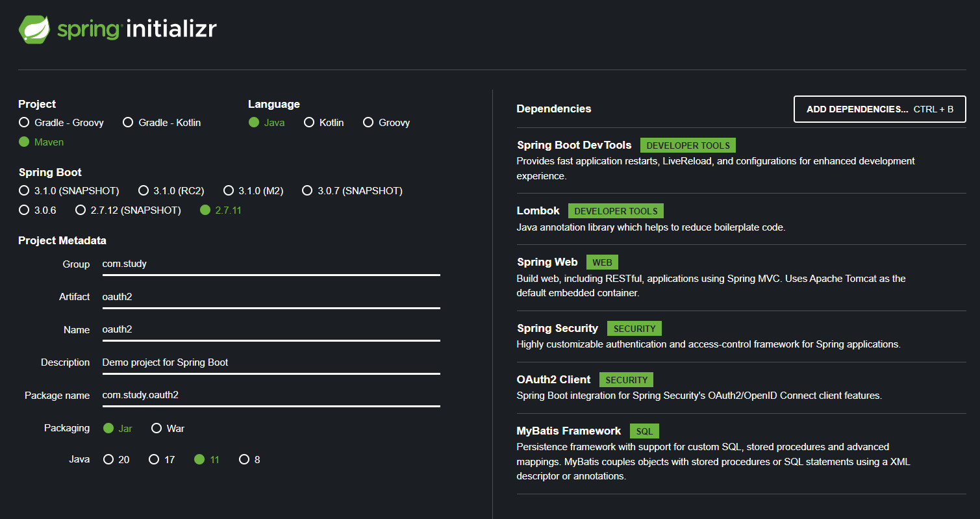The width and height of the screenshot is (980, 519).
Task: Click DEVELOPER TOOLS tag beside Lombok
Action: (616, 210)
